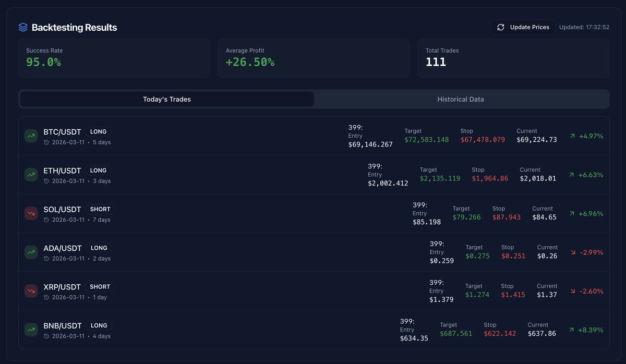The height and width of the screenshot is (364, 626).
Task: Click the refresh icon in Update Prices
Action: (501, 27)
